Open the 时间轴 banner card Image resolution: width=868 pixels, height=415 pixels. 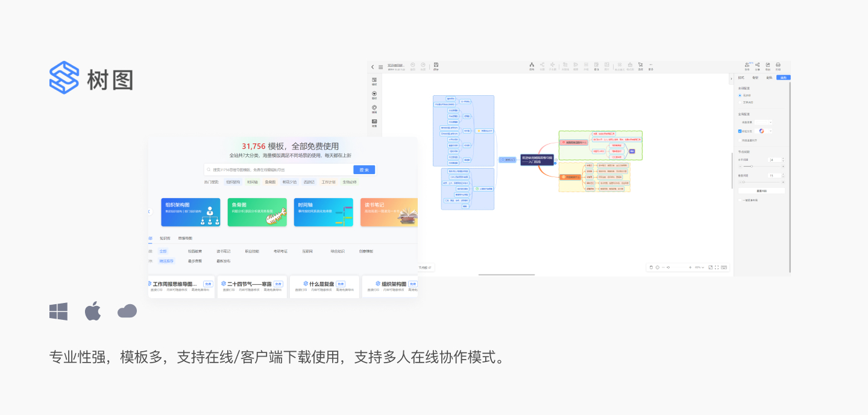coord(324,212)
